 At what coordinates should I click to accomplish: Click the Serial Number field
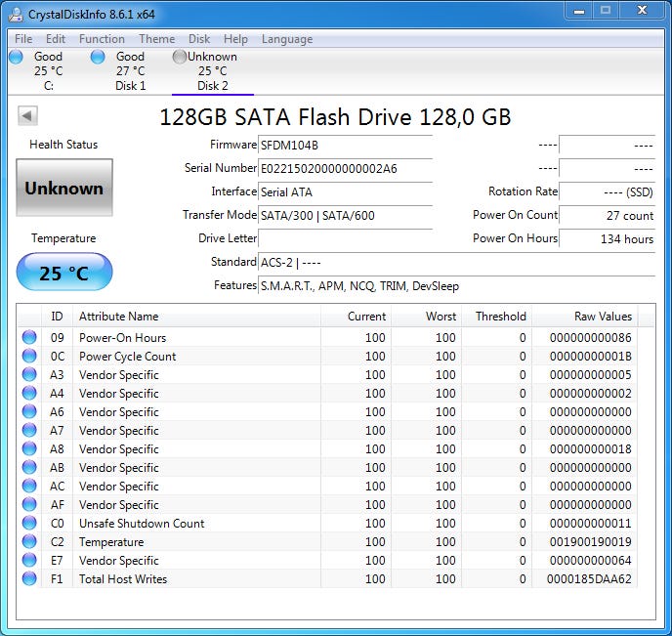[x=345, y=168]
